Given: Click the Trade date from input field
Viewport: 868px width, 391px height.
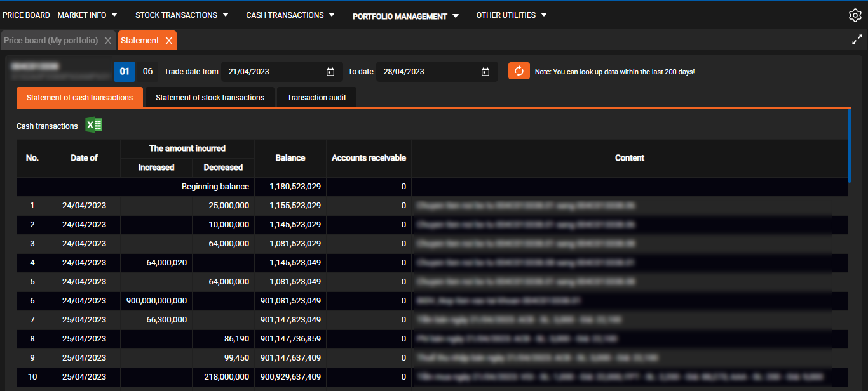Looking at the screenshot, I should [x=273, y=72].
